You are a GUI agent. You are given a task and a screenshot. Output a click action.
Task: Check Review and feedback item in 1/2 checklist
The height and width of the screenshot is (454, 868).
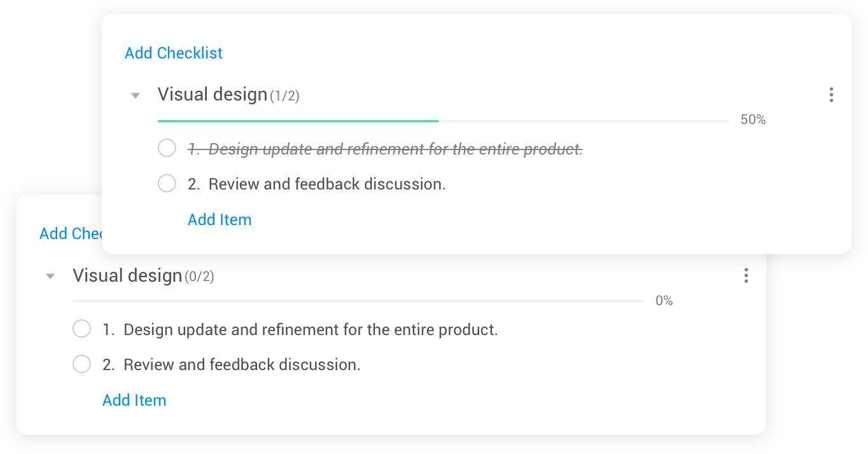click(x=167, y=184)
